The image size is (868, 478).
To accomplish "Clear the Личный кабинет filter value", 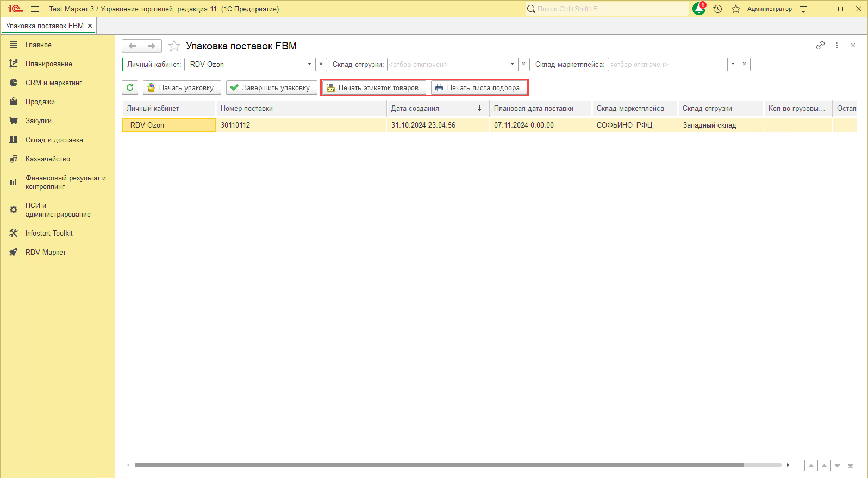I will click(x=321, y=64).
